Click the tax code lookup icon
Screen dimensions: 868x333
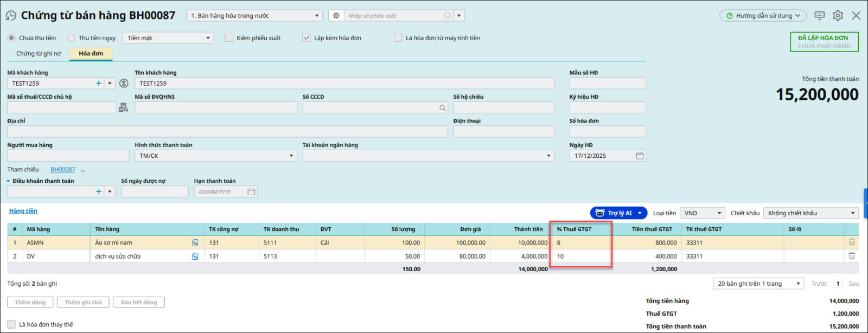tap(124, 107)
